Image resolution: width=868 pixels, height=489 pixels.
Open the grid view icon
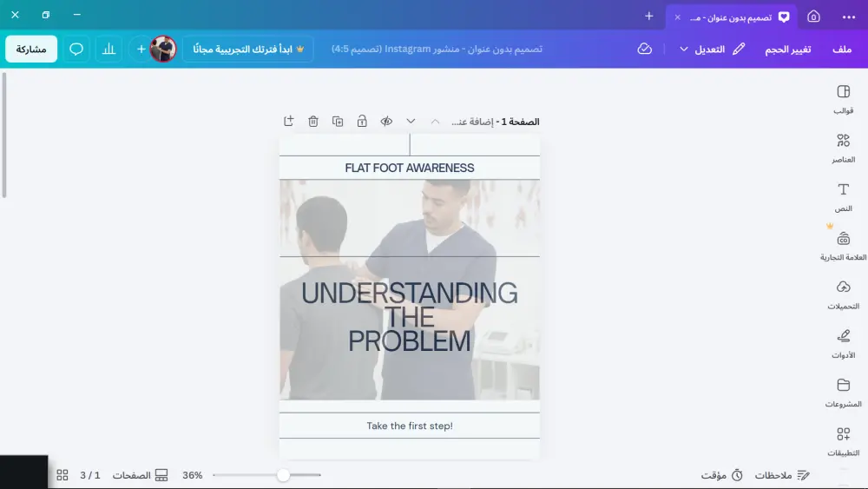click(x=62, y=475)
